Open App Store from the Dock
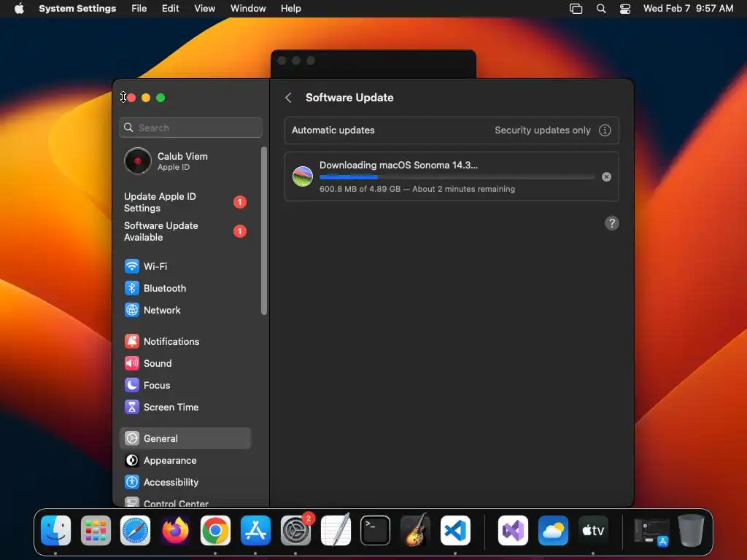This screenshot has height=560, width=747. click(255, 530)
